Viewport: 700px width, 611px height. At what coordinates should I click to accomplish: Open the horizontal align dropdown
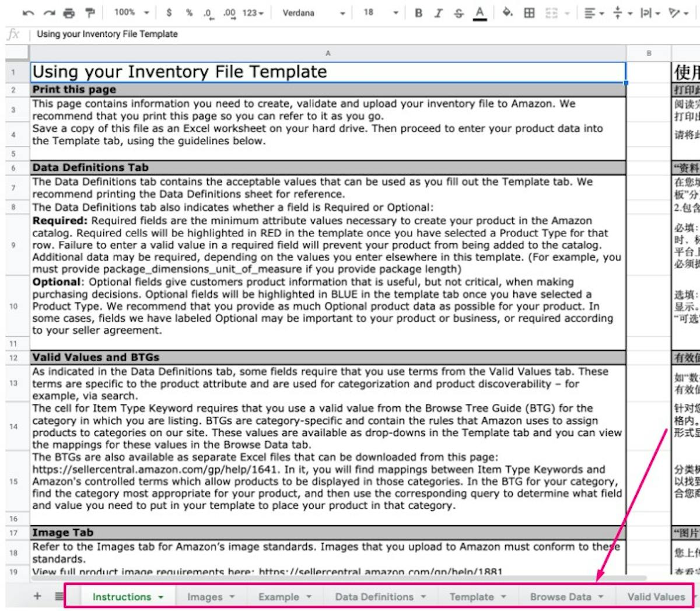point(593,13)
